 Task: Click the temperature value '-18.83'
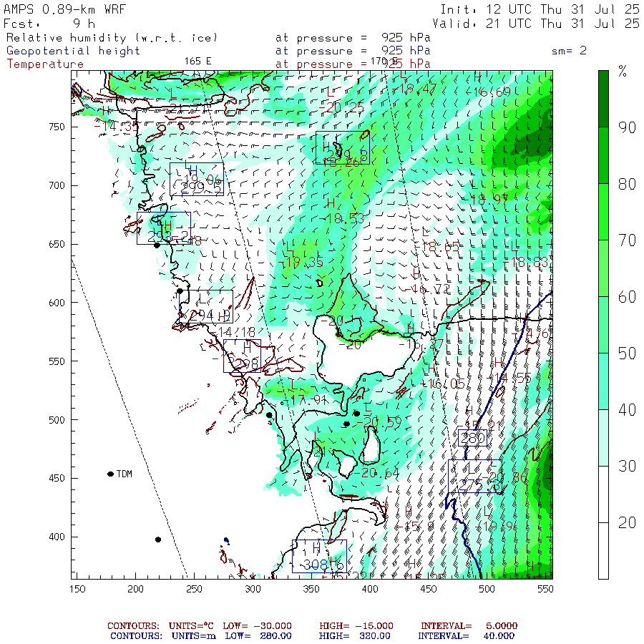tap(526, 262)
